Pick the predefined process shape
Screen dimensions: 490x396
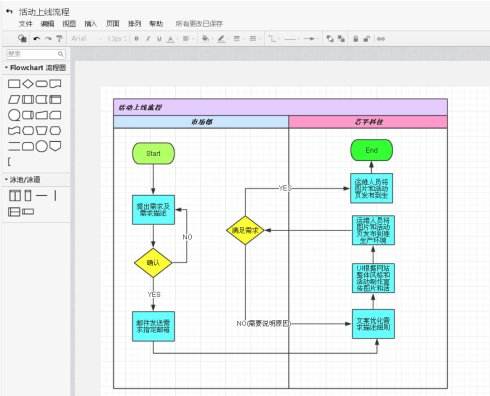(x=28, y=99)
